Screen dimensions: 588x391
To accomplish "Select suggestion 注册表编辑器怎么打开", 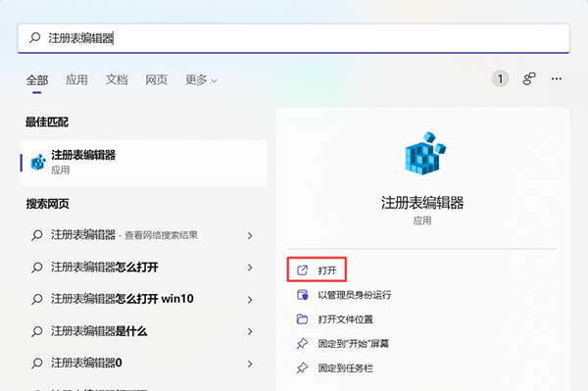I will tap(105, 268).
